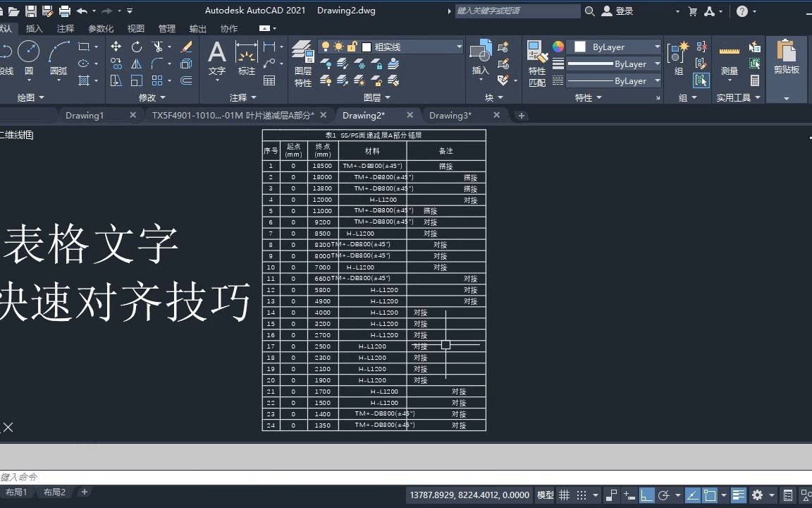This screenshot has height=508, width=812.
Task: Toggle grid display in the status bar
Action: click(x=564, y=495)
